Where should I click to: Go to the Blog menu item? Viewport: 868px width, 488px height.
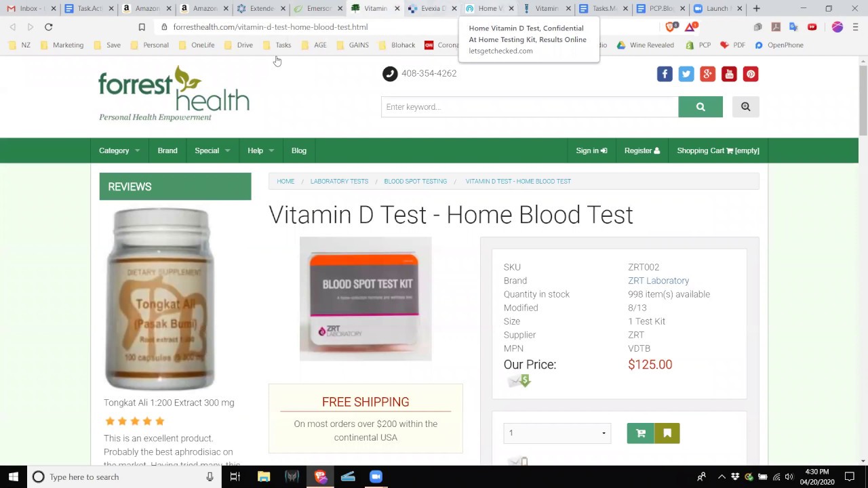(299, 150)
